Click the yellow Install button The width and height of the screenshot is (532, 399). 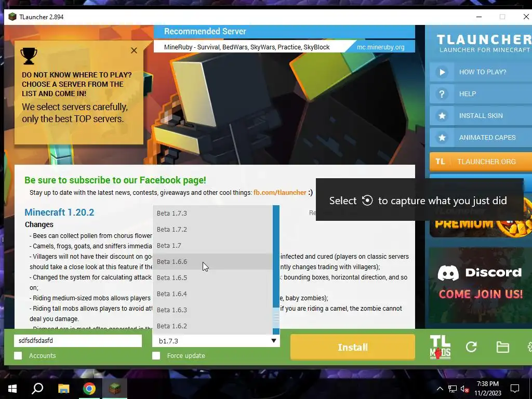tap(353, 347)
